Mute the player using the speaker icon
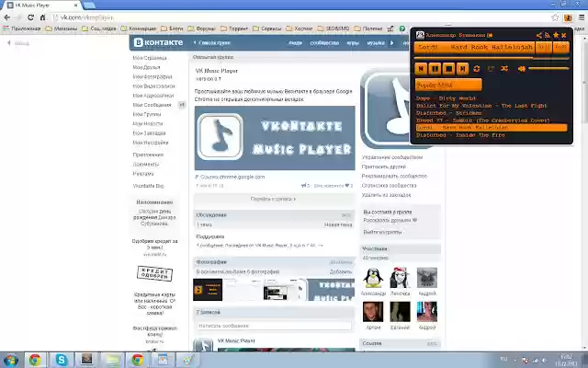 click(521, 69)
